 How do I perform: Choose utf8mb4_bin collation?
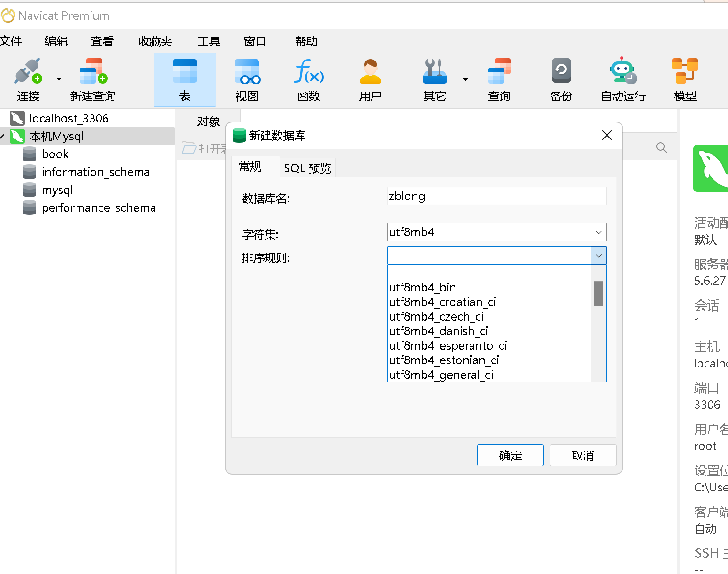coord(489,287)
